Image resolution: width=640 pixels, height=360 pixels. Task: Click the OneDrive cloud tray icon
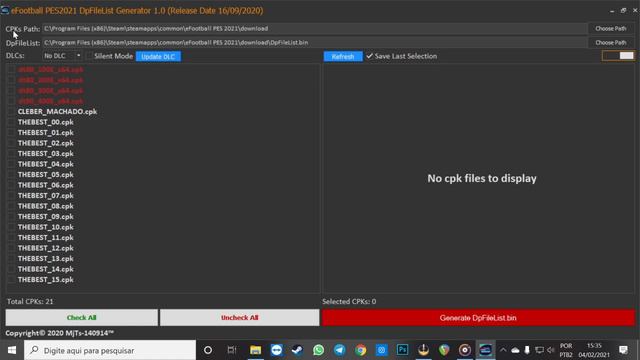[x=516, y=350]
